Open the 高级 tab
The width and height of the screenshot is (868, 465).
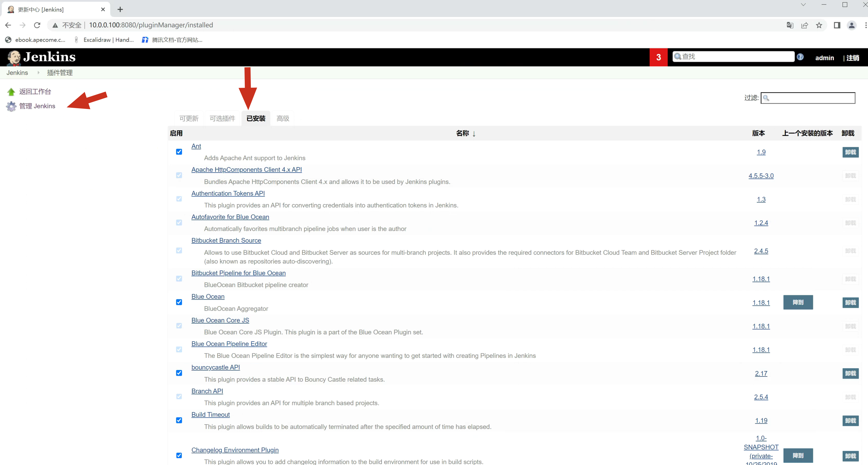pos(283,118)
